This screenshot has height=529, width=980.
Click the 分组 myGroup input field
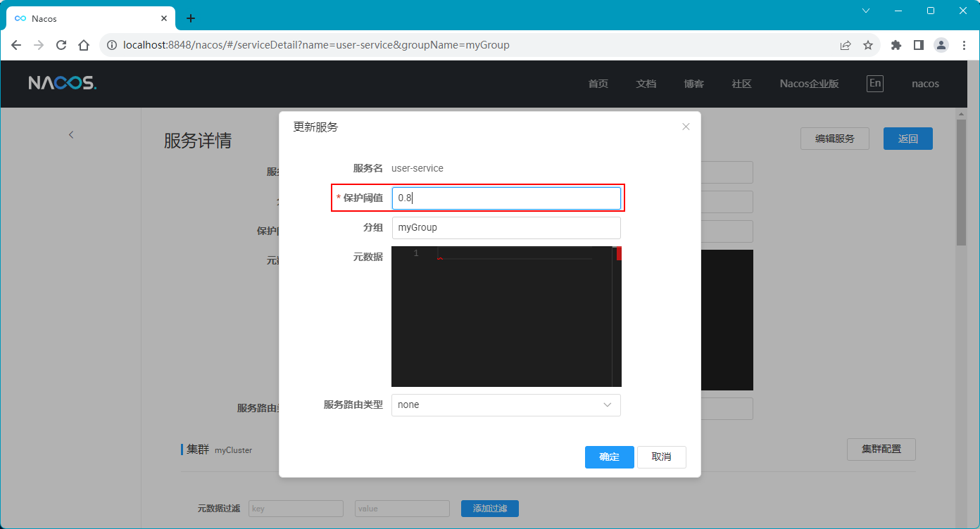coord(506,228)
